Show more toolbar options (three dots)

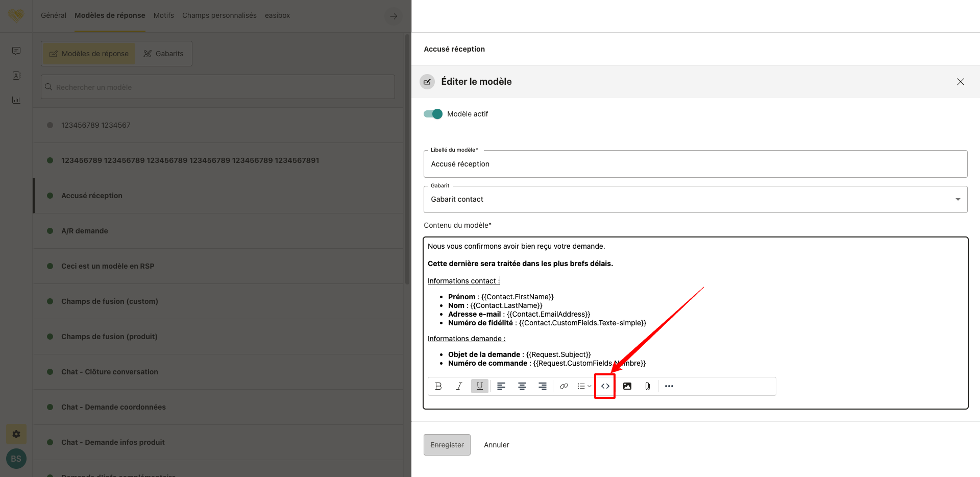click(669, 386)
